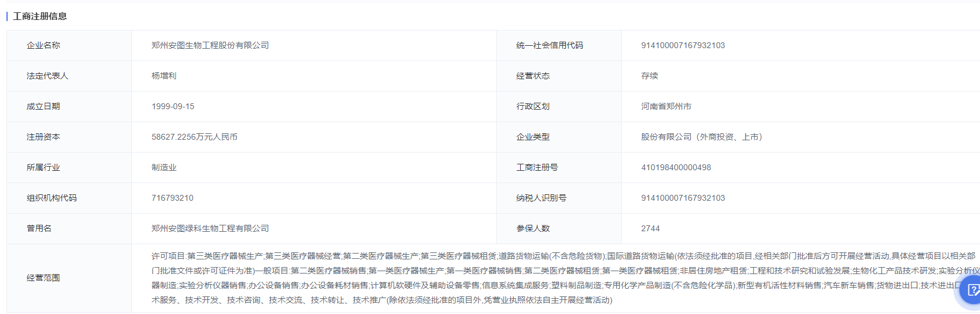Select company name 郑州安图生物工程股份有限公司
Screen dimensions: 980x314
coord(210,45)
